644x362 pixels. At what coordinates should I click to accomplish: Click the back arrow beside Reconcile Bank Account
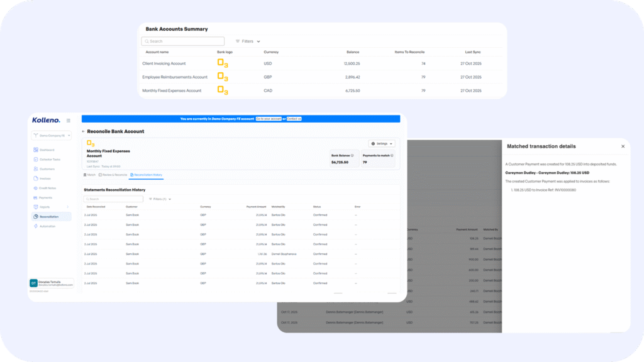tap(84, 131)
